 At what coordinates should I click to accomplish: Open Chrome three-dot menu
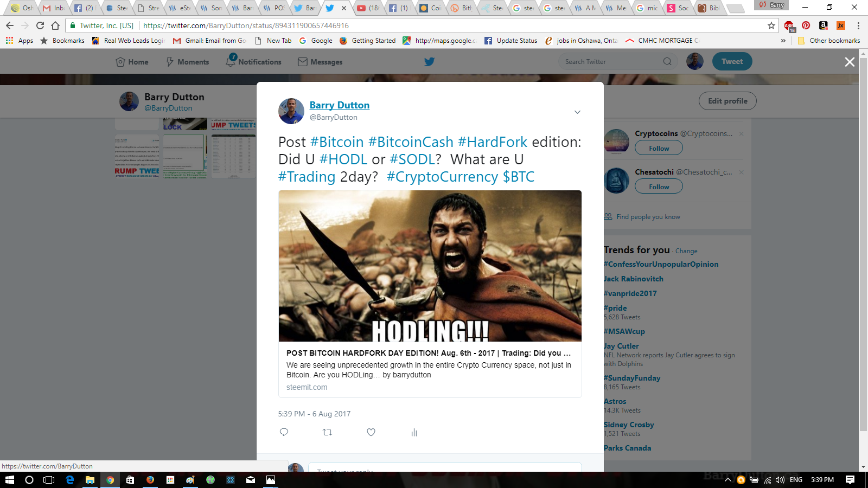[858, 25]
